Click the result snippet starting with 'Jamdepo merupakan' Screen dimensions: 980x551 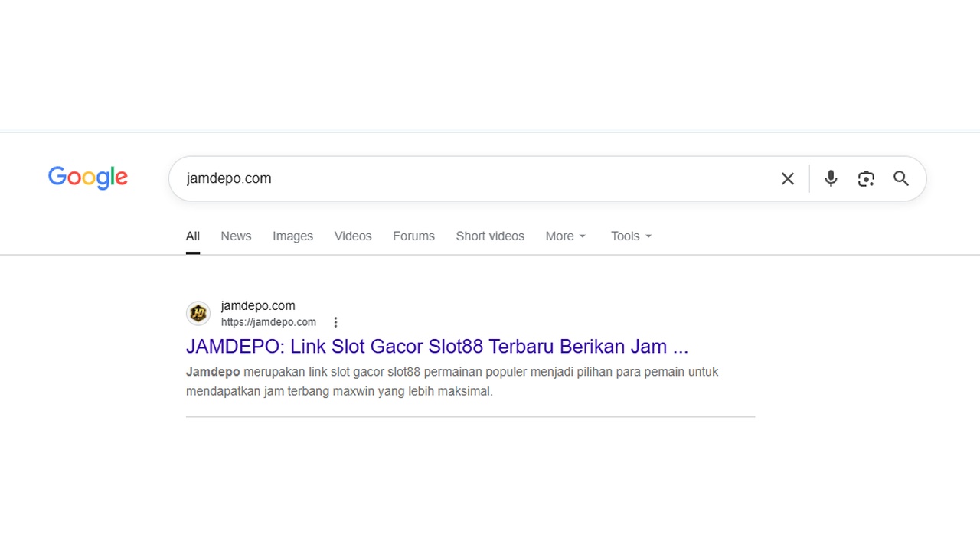[452, 381]
